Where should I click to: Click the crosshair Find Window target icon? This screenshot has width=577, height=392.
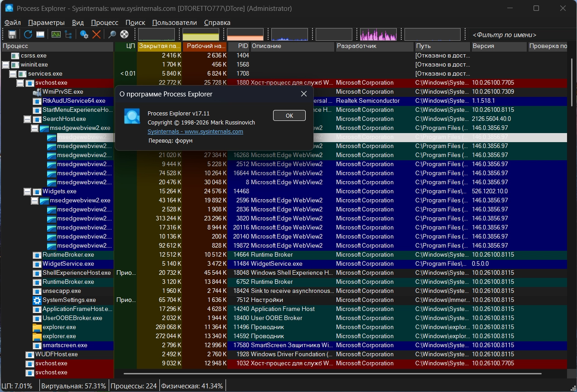[x=124, y=34]
